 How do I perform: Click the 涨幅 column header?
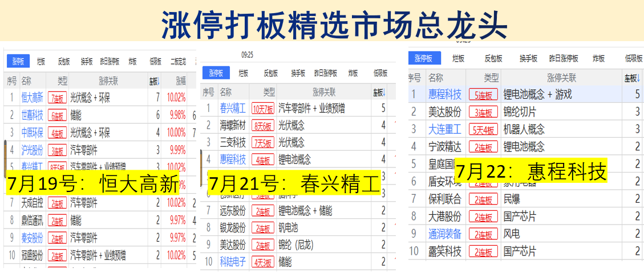point(181,81)
